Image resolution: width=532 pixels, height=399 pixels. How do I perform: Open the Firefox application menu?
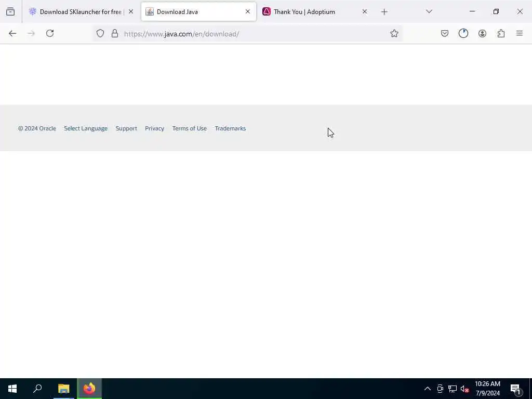click(x=520, y=34)
